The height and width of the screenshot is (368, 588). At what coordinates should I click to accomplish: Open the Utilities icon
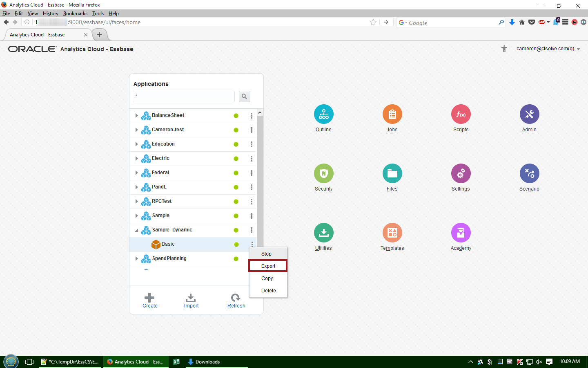pos(324,233)
